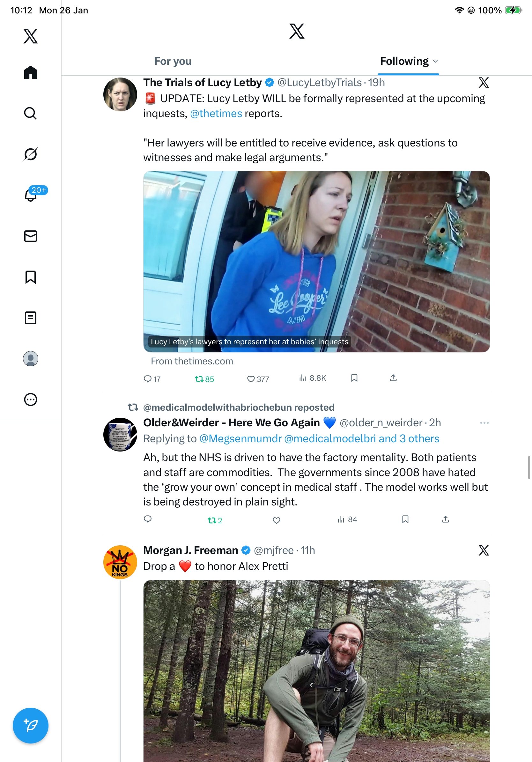
Task: Toggle repost on Lucy Letby Trials post
Action: click(199, 379)
